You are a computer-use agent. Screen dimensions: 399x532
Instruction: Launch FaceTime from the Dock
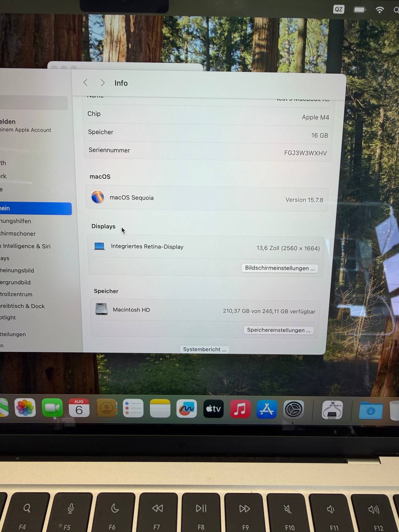coord(52,408)
